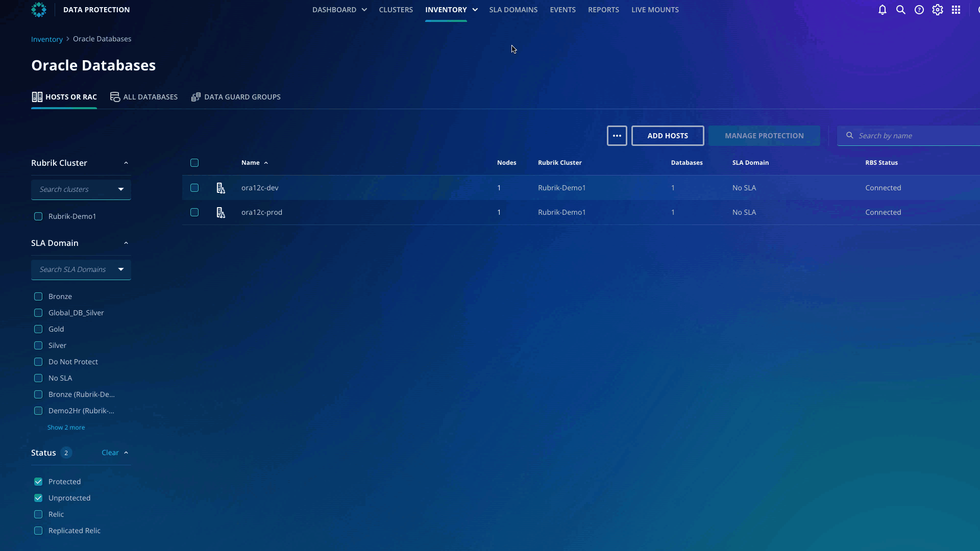Open SLA Domains in top navigation

[513, 10]
